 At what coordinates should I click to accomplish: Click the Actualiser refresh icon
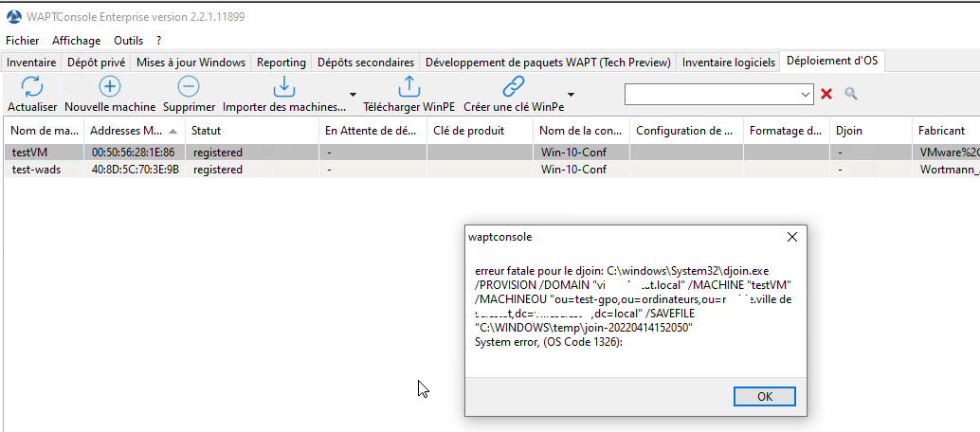tap(32, 87)
